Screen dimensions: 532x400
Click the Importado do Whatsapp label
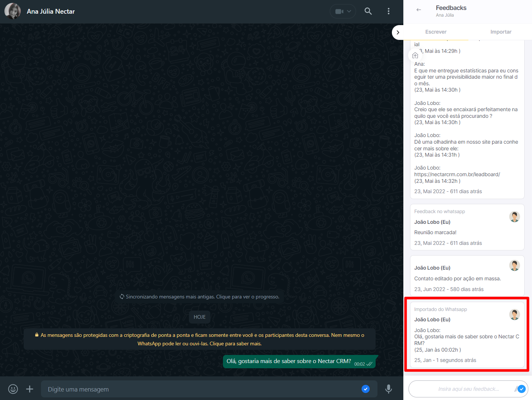click(x=440, y=309)
